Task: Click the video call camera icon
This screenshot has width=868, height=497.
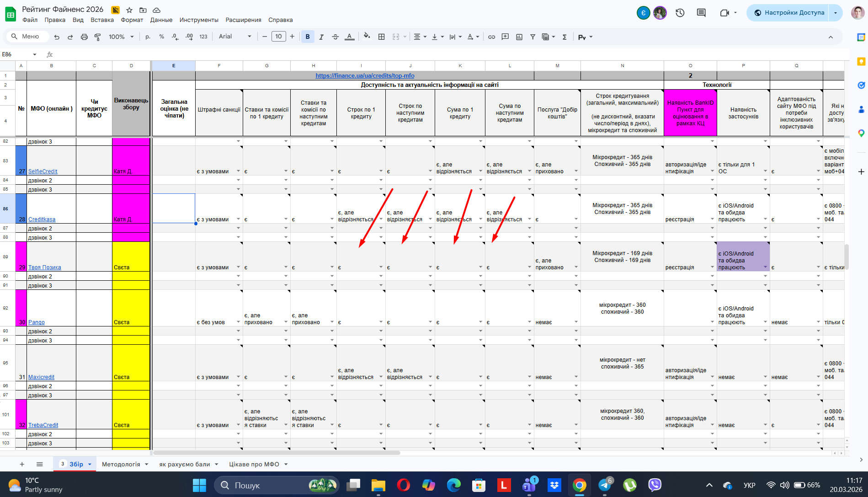Action: [x=724, y=13]
